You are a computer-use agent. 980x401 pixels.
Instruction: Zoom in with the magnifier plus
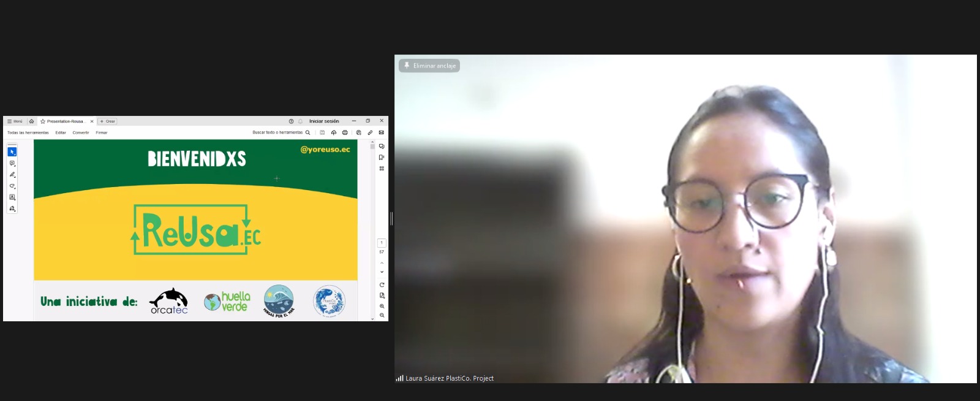click(x=382, y=306)
